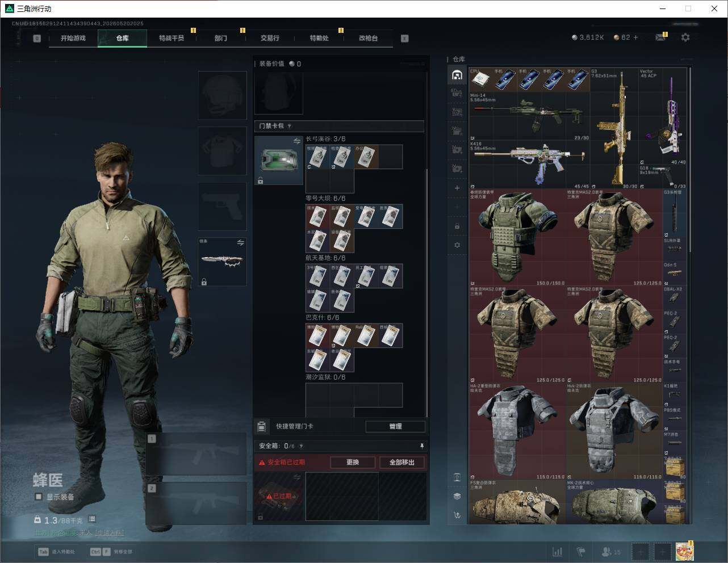The image size is (728, 563).
Task: Open the 开始游戏 tab
Action: click(73, 38)
